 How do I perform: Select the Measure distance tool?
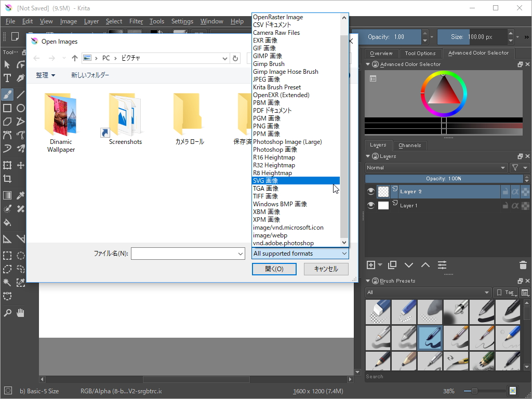(x=21, y=239)
